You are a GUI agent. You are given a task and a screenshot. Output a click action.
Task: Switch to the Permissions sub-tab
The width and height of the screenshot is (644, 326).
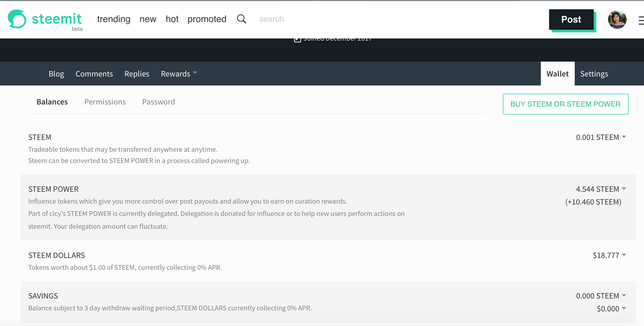pyautogui.click(x=105, y=102)
